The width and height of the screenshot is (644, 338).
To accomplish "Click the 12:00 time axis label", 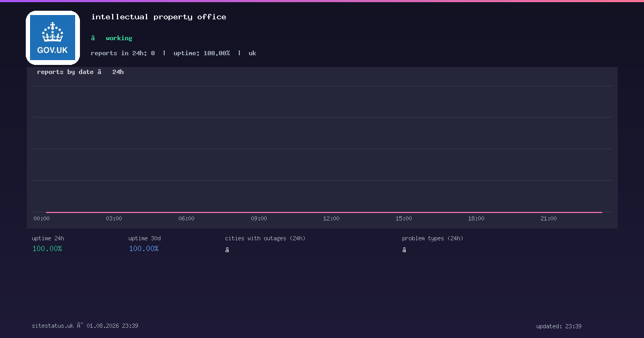I will click(x=331, y=218).
